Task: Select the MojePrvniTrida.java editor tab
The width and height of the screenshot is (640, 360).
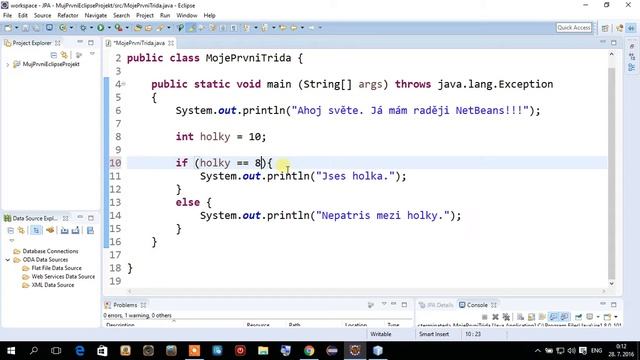Action: point(139,43)
